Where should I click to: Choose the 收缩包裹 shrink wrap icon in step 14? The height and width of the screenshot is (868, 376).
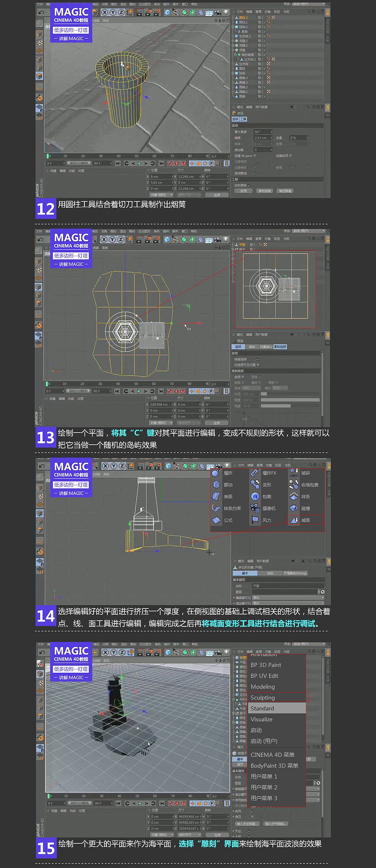coord(294,485)
